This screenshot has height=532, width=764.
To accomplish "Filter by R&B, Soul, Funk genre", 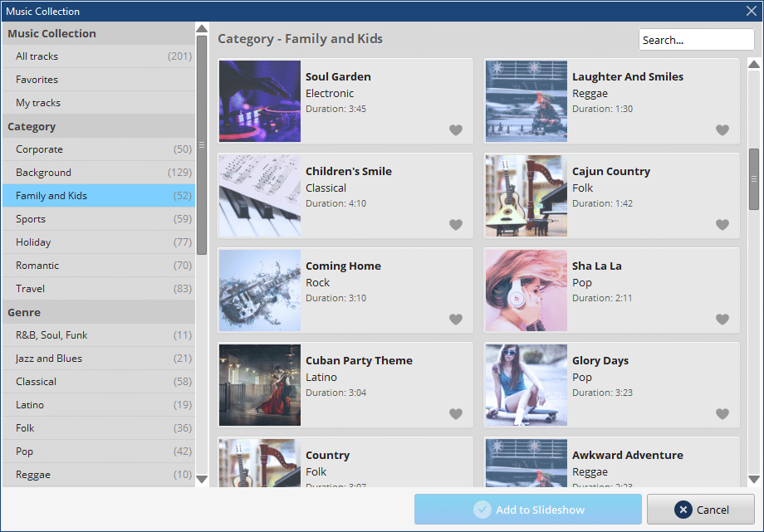I will pyautogui.click(x=99, y=335).
